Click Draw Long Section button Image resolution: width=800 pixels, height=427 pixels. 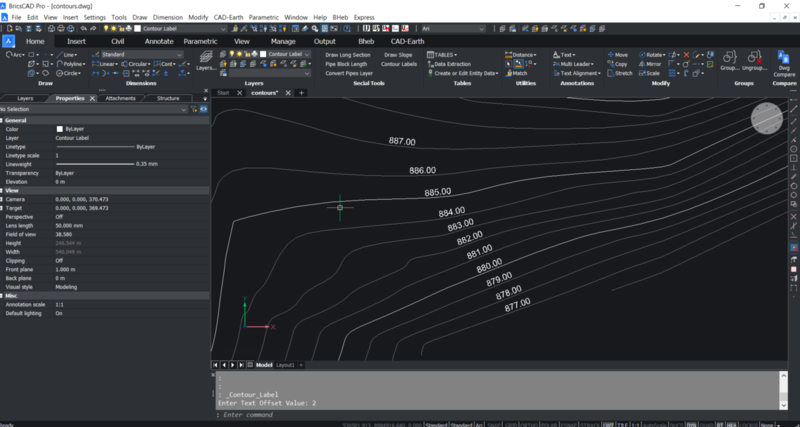click(347, 54)
